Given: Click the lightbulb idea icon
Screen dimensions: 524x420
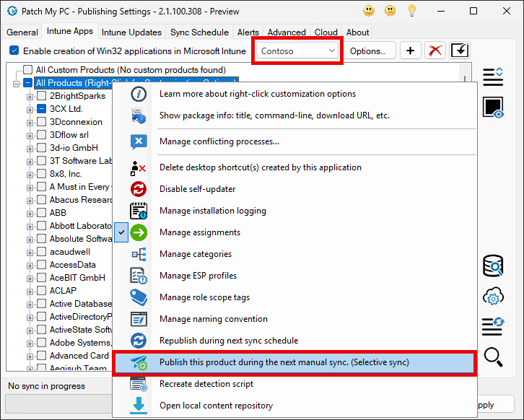Looking at the screenshot, I should [x=411, y=11].
